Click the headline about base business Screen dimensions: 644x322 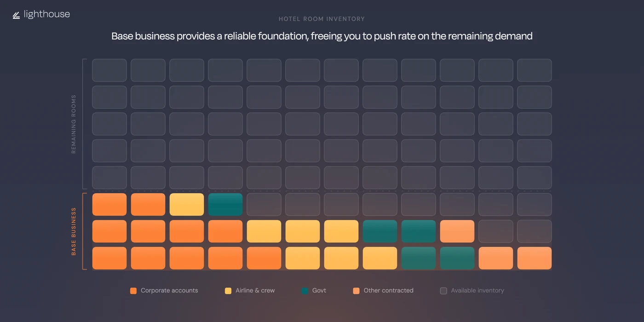click(x=322, y=36)
